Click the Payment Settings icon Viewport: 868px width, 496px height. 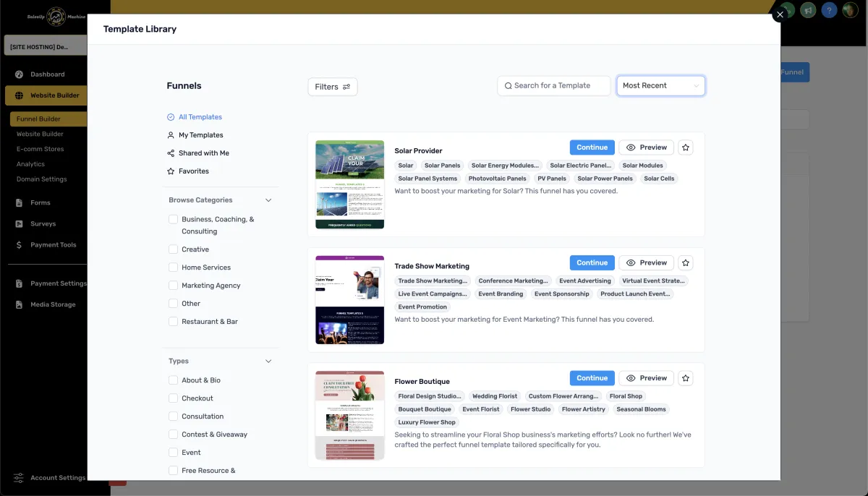[x=19, y=283]
